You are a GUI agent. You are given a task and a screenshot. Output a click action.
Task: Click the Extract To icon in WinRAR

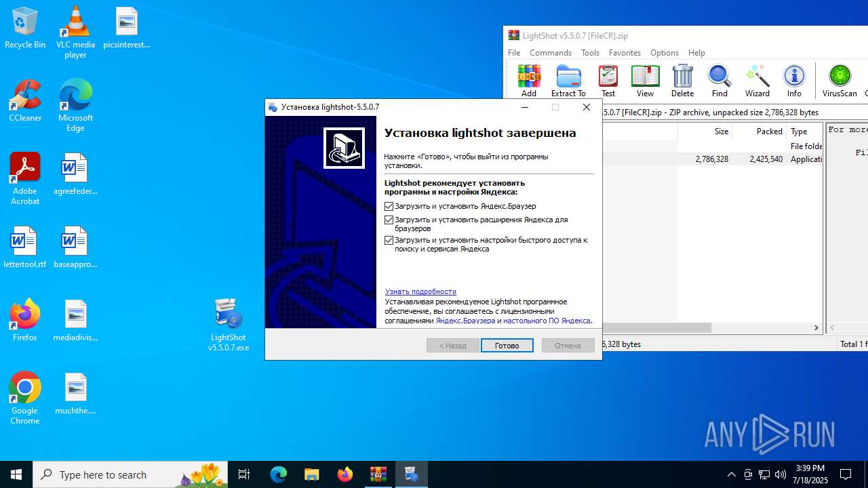coord(568,81)
